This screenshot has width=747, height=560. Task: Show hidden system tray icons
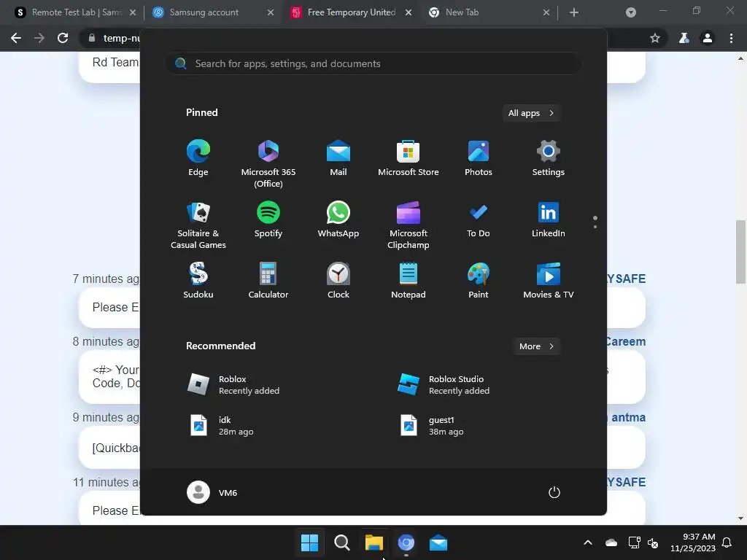588,542
